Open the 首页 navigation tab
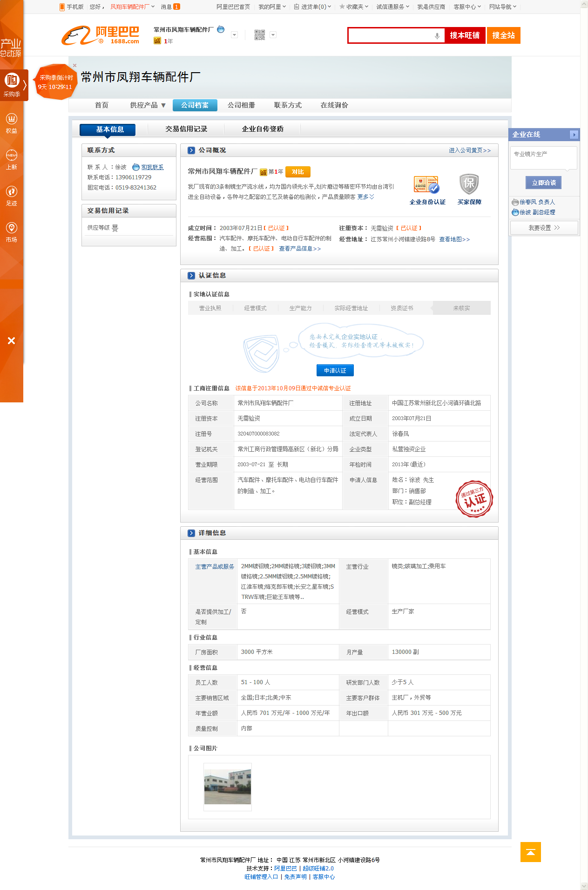 click(101, 105)
